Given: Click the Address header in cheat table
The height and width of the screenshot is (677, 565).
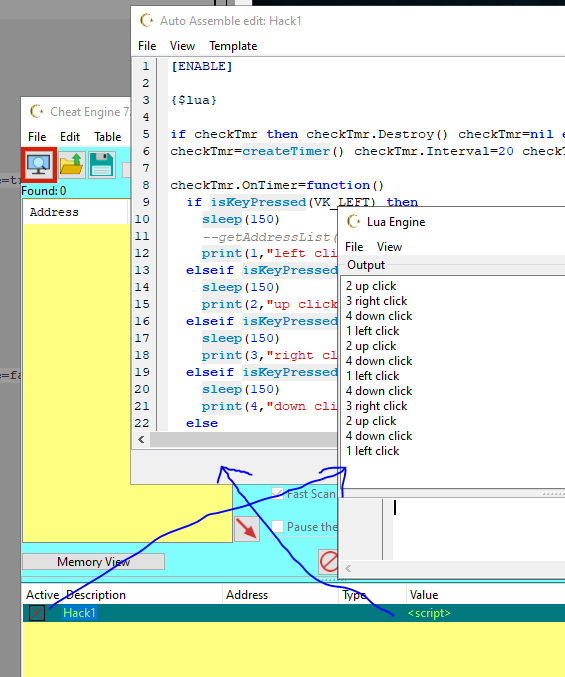Looking at the screenshot, I should click(x=280, y=595).
